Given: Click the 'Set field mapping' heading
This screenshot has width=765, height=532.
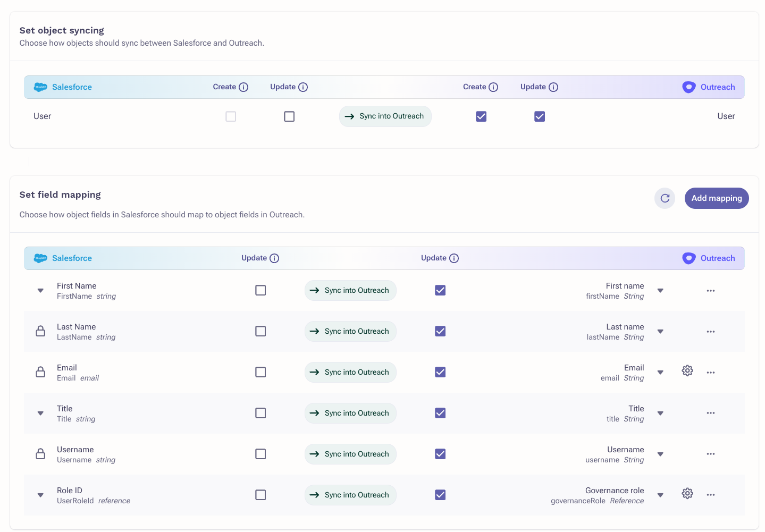Looking at the screenshot, I should click(60, 195).
